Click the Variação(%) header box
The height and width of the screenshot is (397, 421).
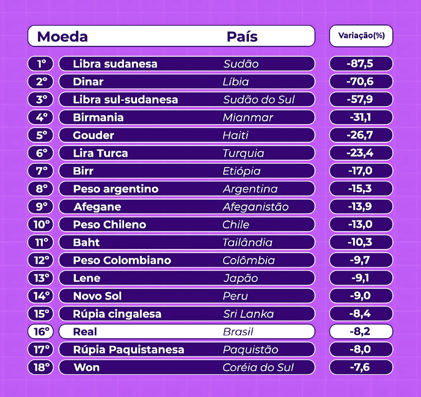(361, 36)
